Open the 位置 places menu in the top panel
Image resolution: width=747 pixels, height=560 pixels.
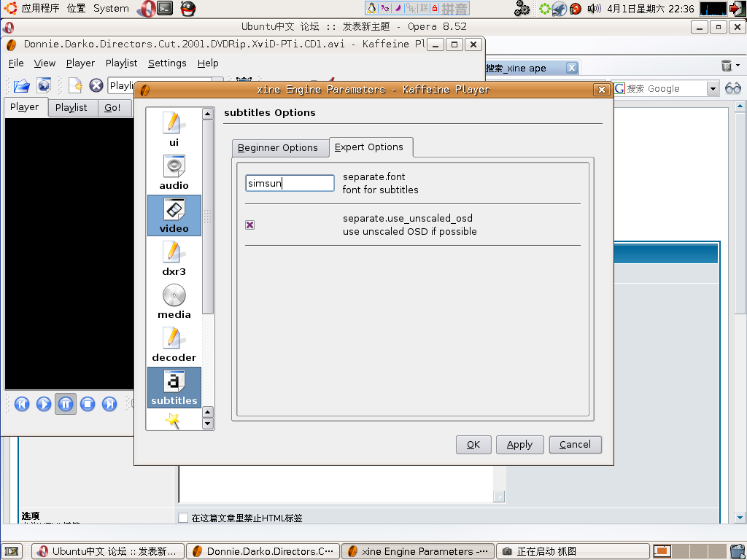(x=76, y=8)
